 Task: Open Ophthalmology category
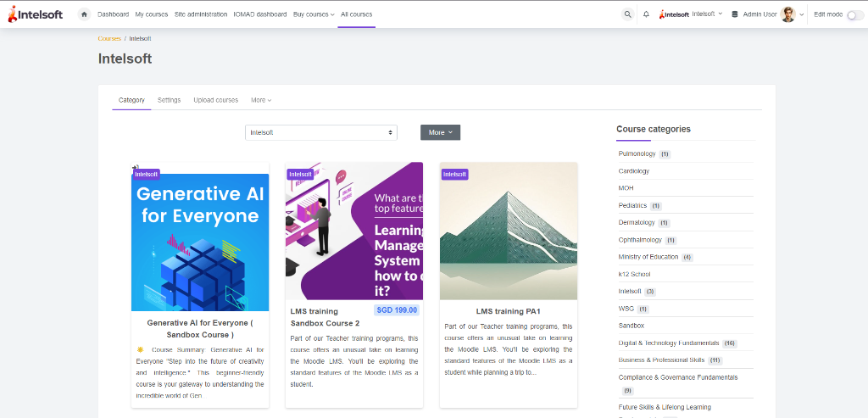tap(640, 240)
